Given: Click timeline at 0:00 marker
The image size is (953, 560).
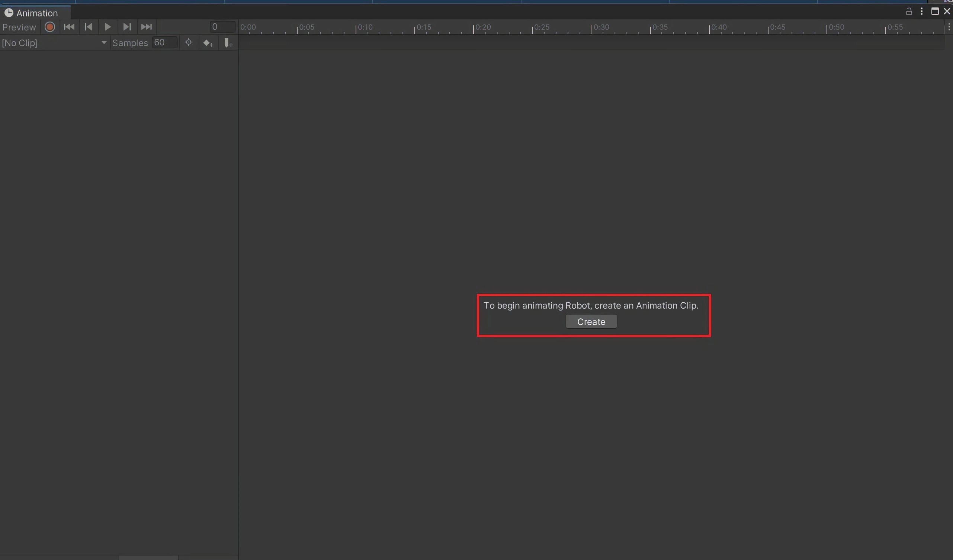Looking at the screenshot, I should tap(248, 27).
